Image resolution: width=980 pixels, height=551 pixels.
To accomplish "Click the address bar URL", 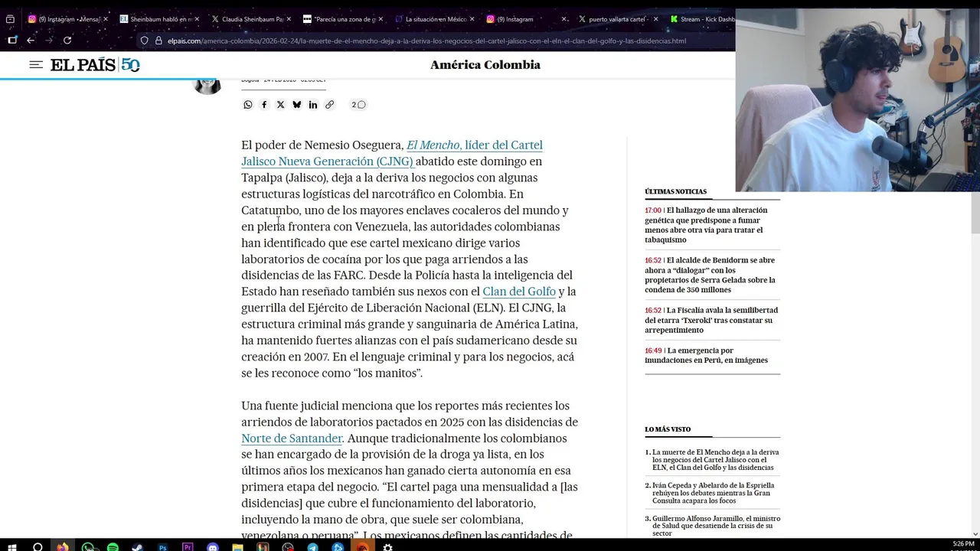I will pos(426,41).
